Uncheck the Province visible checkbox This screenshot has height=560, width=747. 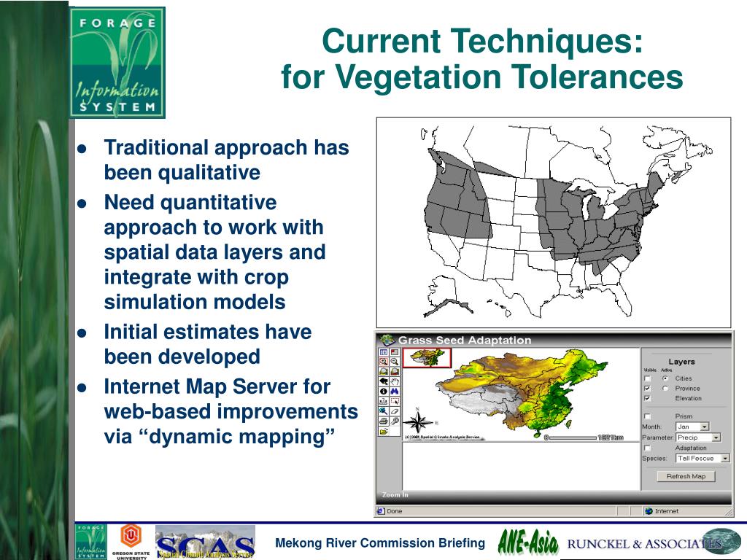(647, 389)
